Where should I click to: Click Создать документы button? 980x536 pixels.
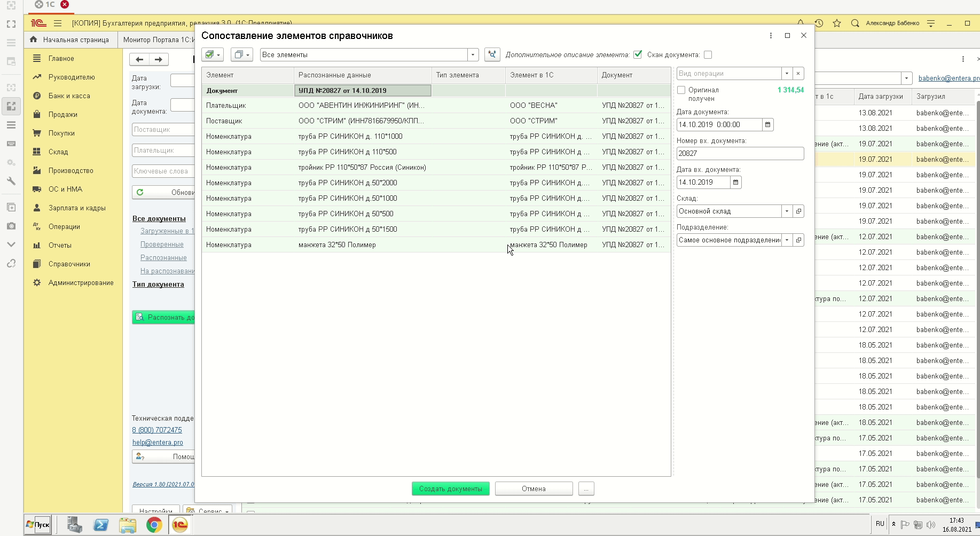tap(450, 488)
